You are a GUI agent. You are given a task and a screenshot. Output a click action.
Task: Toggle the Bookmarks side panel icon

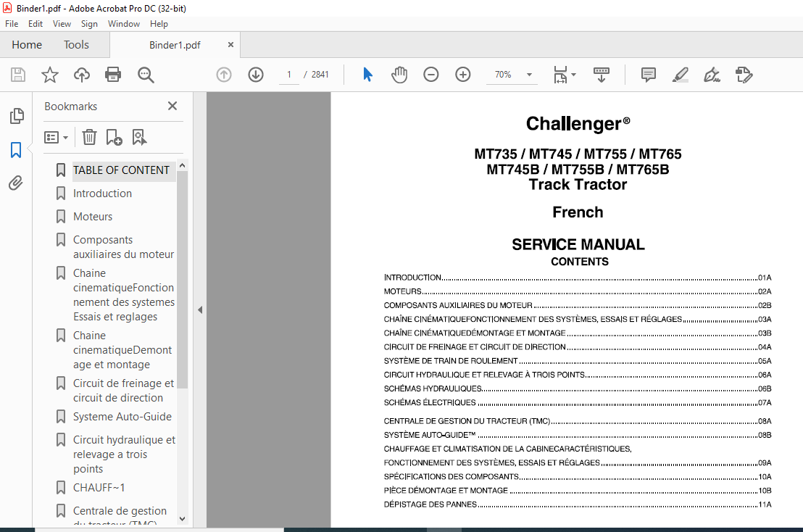point(16,150)
